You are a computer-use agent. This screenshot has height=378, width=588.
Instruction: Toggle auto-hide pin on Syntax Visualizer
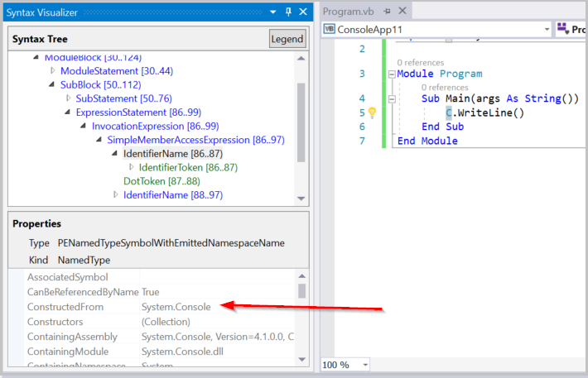click(288, 12)
